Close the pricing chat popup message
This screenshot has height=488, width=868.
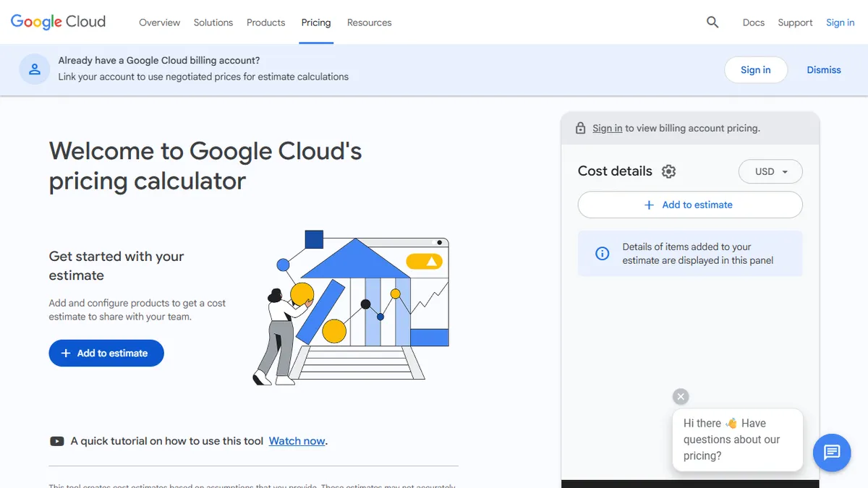tap(680, 396)
